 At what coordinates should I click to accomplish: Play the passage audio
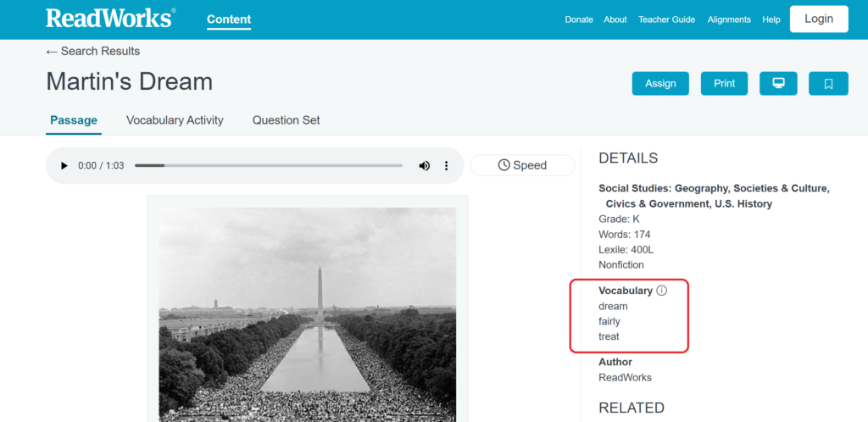[64, 165]
